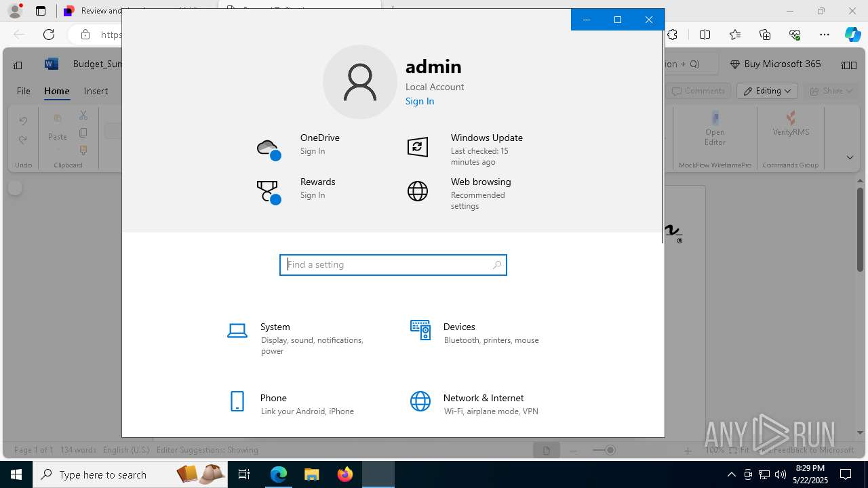Click the Find a setting search box
The height and width of the screenshot is (488, 868).
pyautogui.click(x=393, y=265)
